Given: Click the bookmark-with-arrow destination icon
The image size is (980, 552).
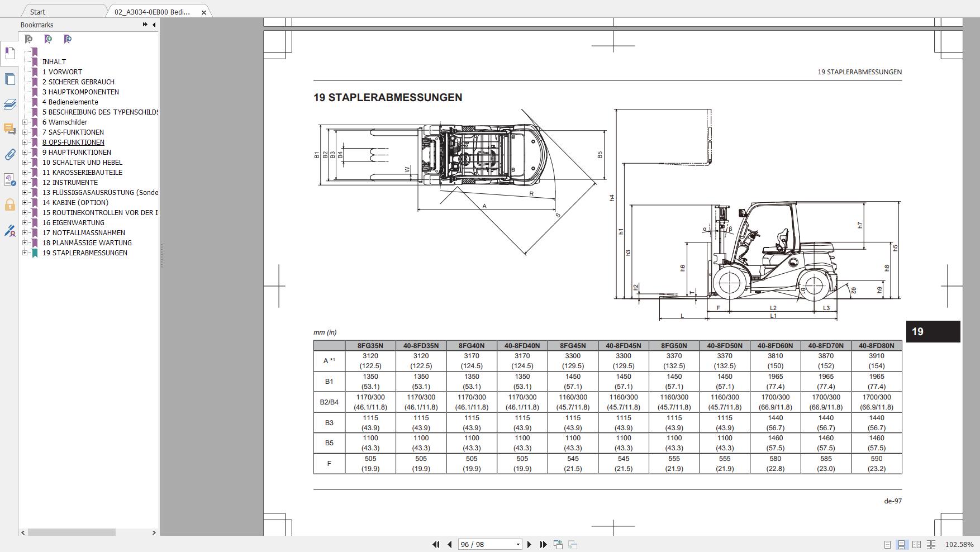Looking at the screenshot, I should click(68, 39).
